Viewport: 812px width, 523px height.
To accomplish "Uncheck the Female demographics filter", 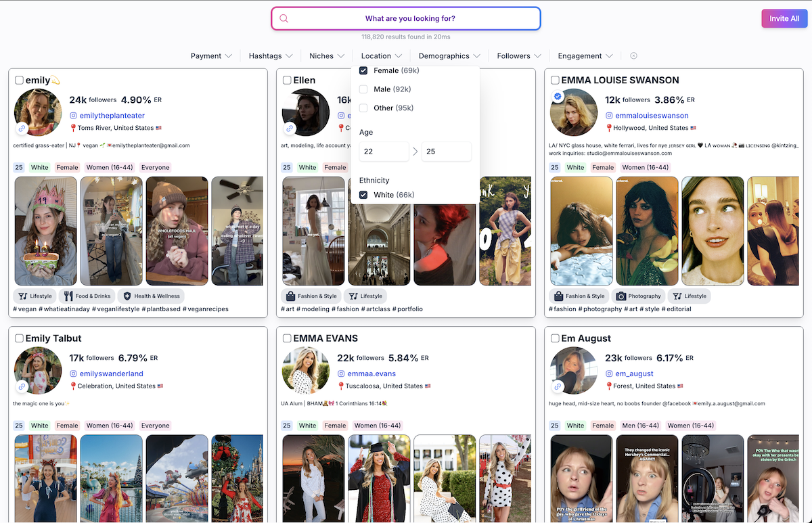I will pyautogui.click(x=364, y=70).
